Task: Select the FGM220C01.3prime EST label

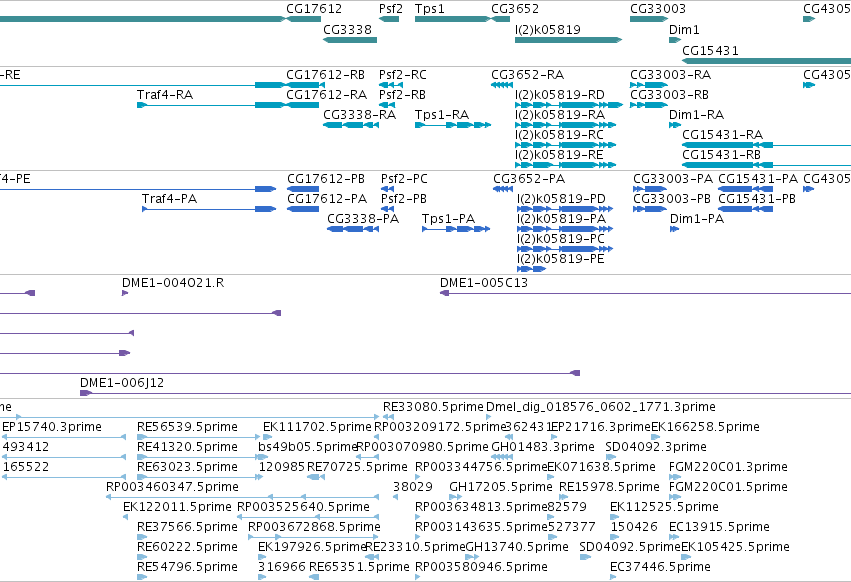Action: point(728,467)
